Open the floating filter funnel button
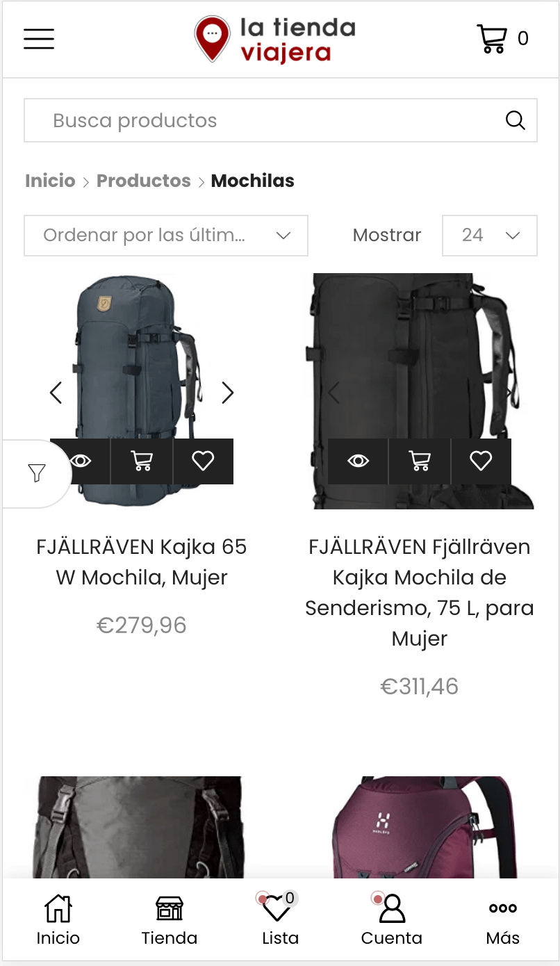The height and width of the screenshot is (966, 560). point(37,474)
